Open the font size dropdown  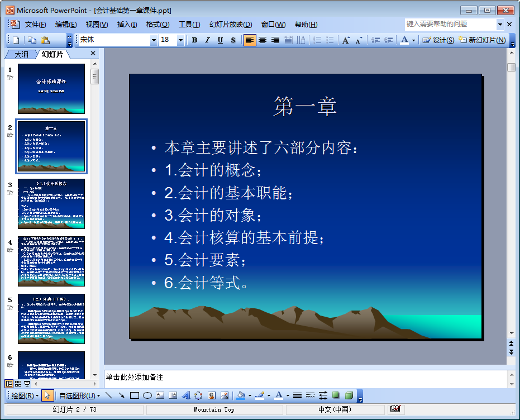pos(180,40)
